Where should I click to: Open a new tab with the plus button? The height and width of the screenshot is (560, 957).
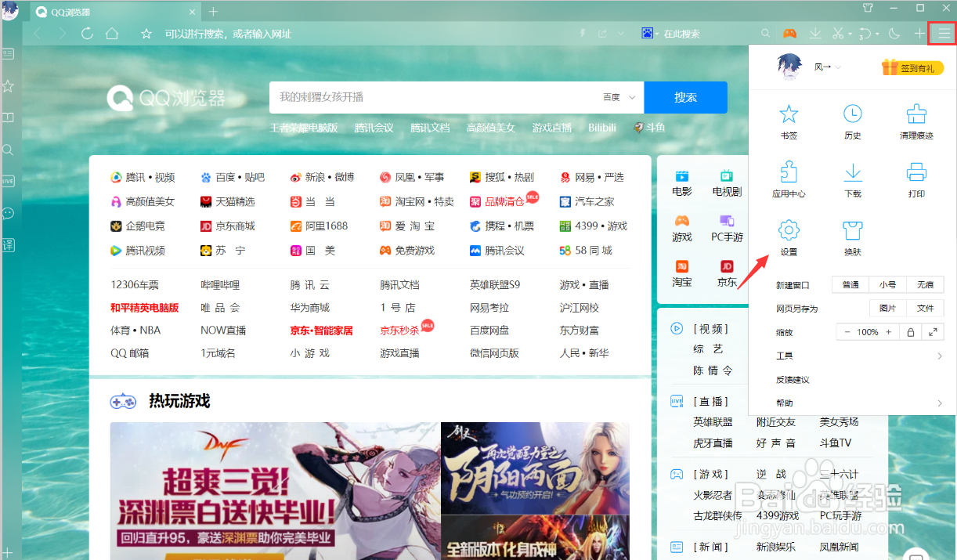(x=213, y=12)
